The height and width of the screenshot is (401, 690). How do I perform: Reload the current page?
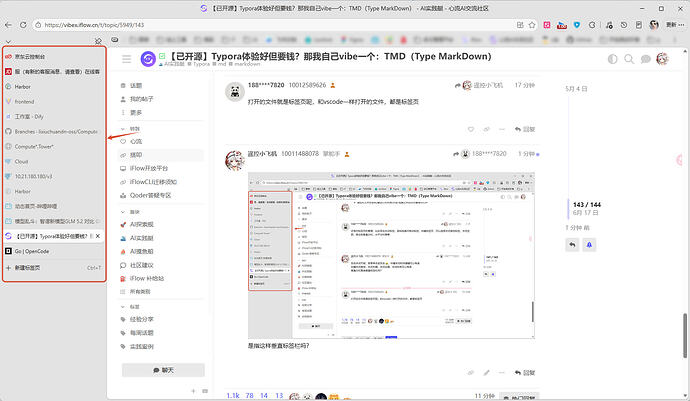point(23,25)
